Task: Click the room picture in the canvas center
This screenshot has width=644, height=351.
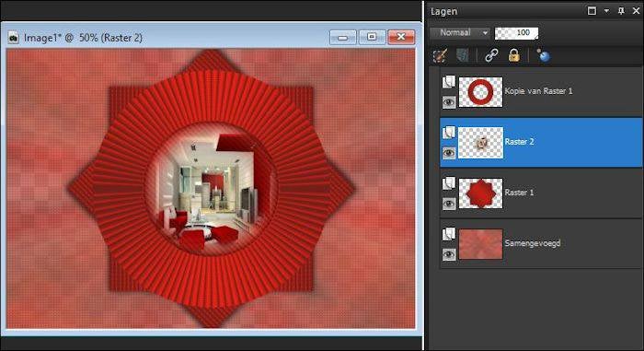Action: 212,189
